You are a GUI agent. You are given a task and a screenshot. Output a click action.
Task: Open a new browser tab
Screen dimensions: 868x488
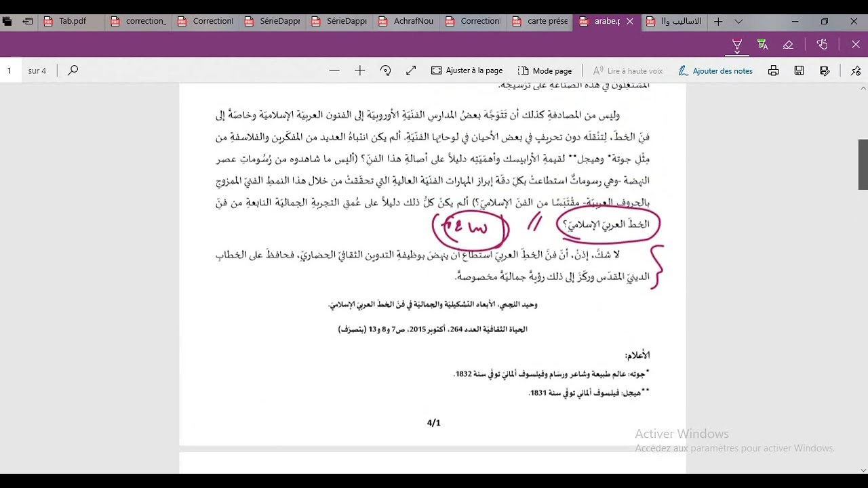pyautogui.click(x=718, y=21)
